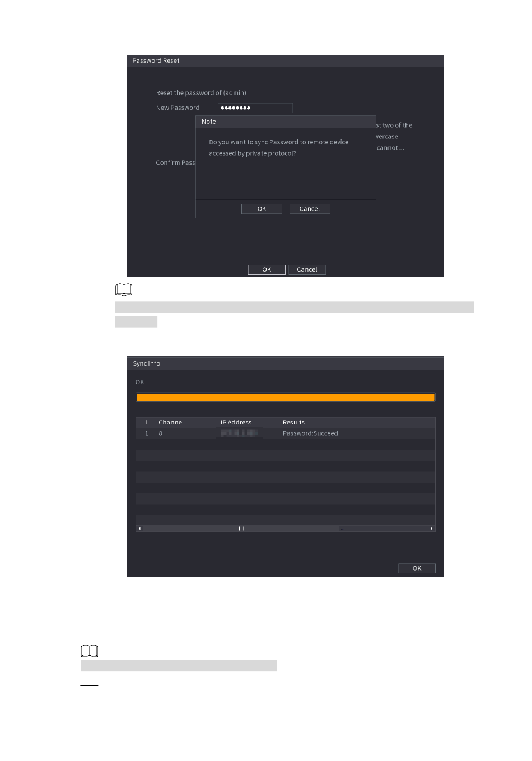Click the note book icon below Password Reset

point(124,290)
